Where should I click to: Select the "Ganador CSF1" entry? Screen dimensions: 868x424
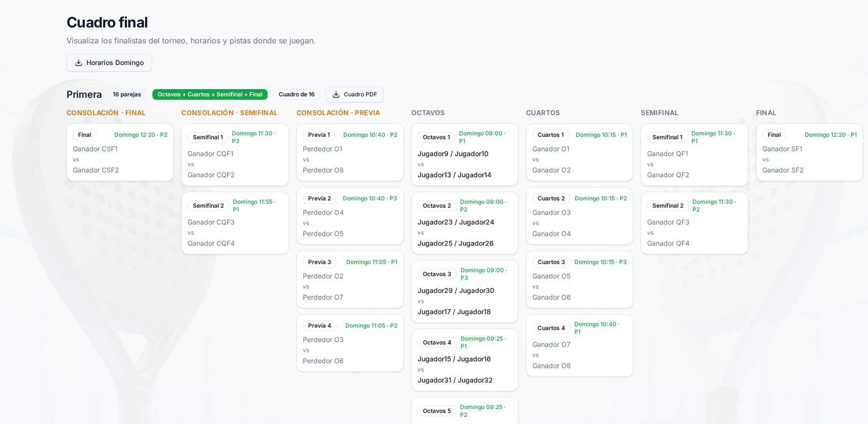point(95,149)
